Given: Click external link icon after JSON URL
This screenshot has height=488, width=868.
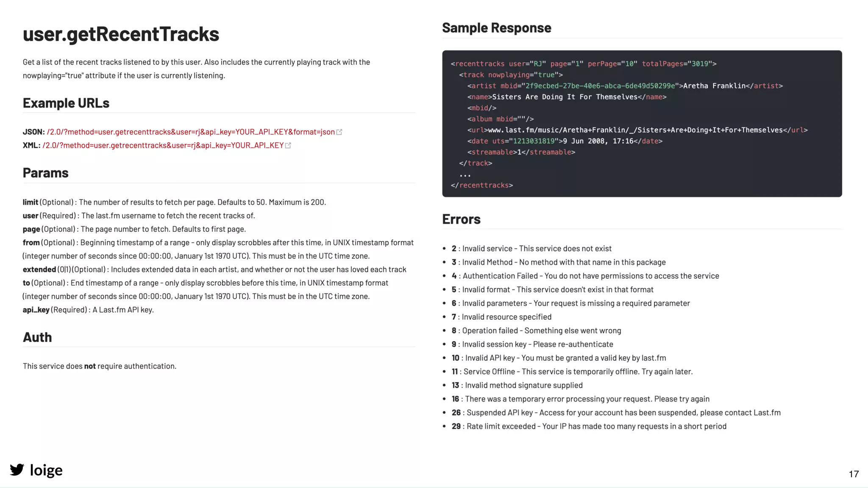Looking at the screenshot, I should pos(339,132).
